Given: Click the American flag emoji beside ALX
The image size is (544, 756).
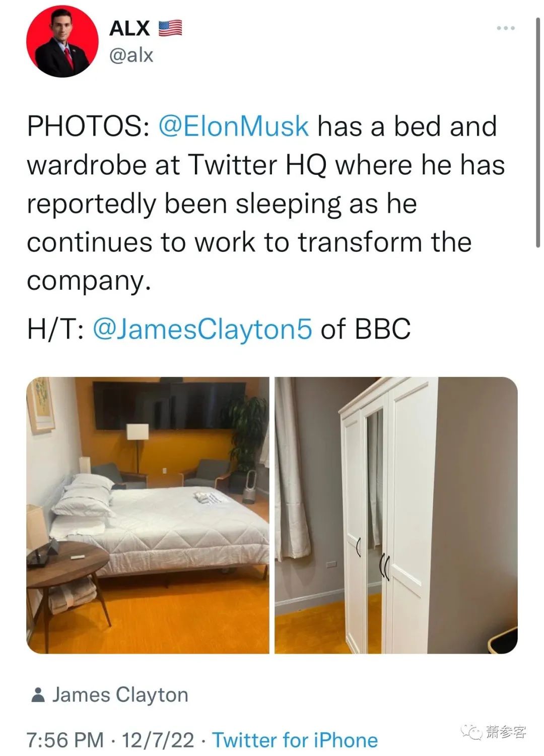Looking at the screenshot, I should [170, 28].
